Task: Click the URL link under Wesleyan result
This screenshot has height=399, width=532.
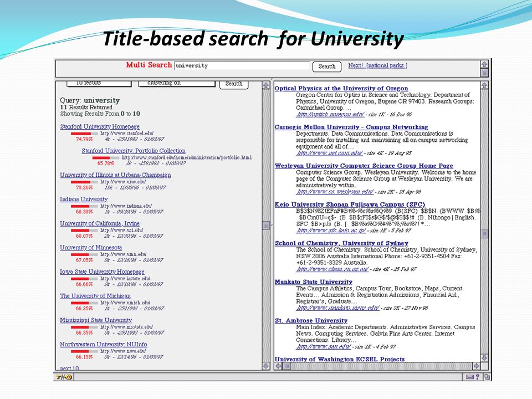Action: click(x=335, y=192)
